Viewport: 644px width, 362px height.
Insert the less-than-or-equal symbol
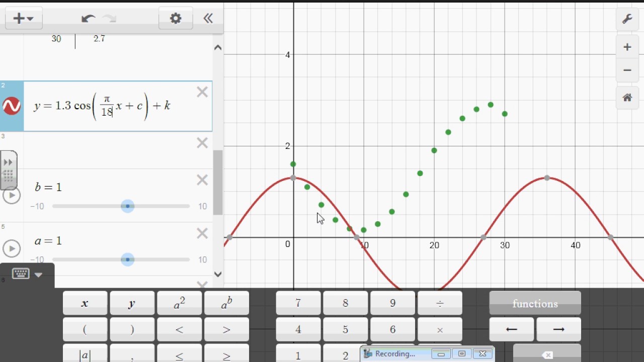[179, 353]
